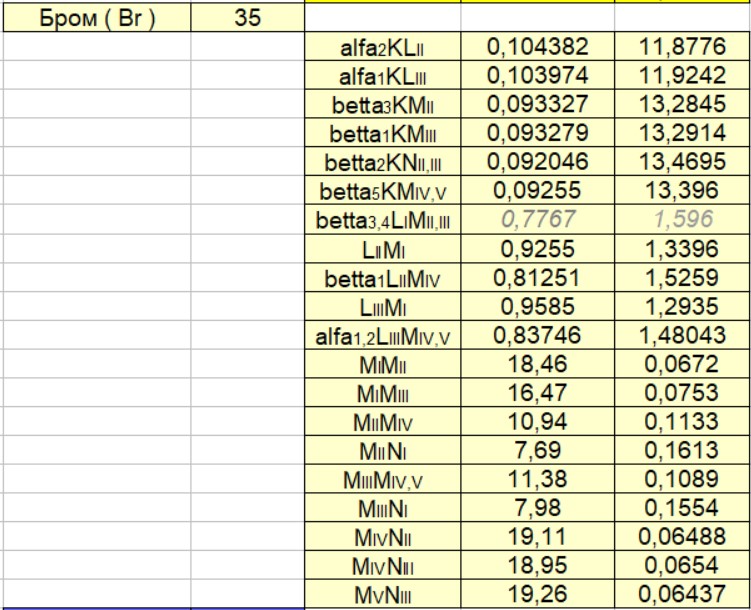The width and height of the screenshot is (751, 610).
Task: Select the cell with 0,06437
Action: (x=683, y=594)
